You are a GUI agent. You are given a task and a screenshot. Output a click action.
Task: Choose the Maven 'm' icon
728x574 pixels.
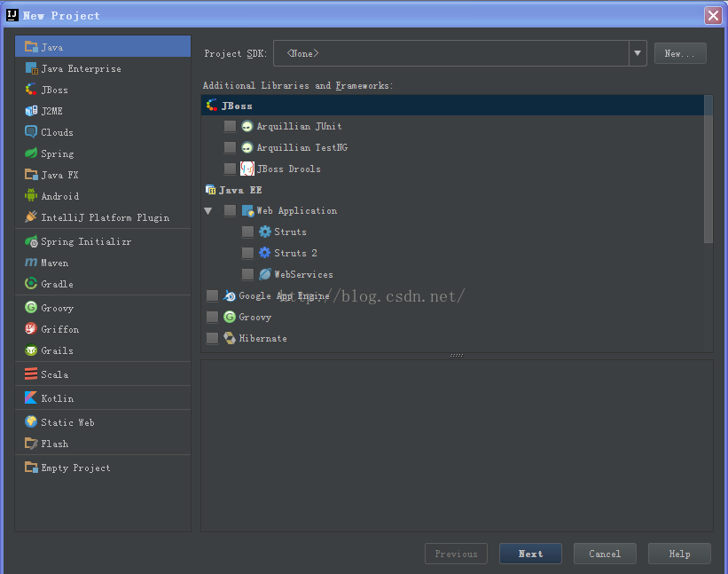(31, 263)
